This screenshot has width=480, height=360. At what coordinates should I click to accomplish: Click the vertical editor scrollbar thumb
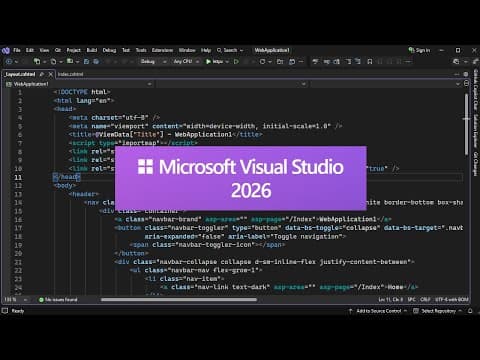click(466, 124)
